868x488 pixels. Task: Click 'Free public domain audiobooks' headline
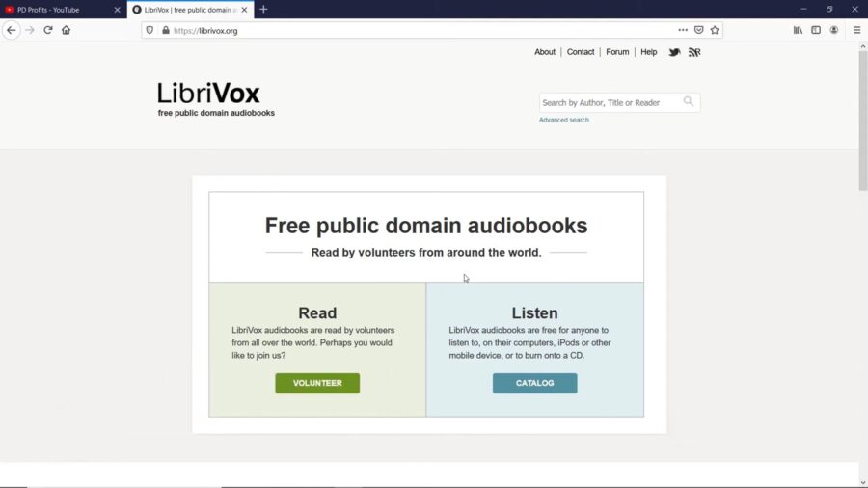click(x=426, y=226)
